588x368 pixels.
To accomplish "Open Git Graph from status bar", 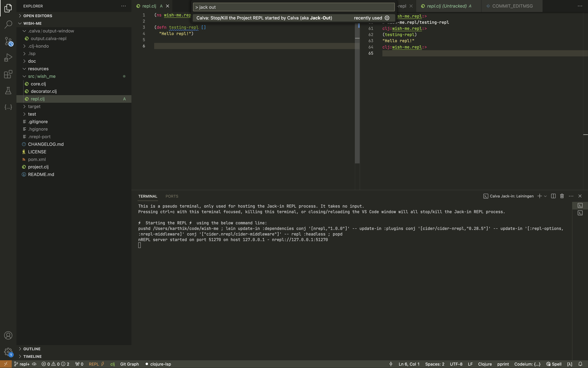I will click(129, 364).
